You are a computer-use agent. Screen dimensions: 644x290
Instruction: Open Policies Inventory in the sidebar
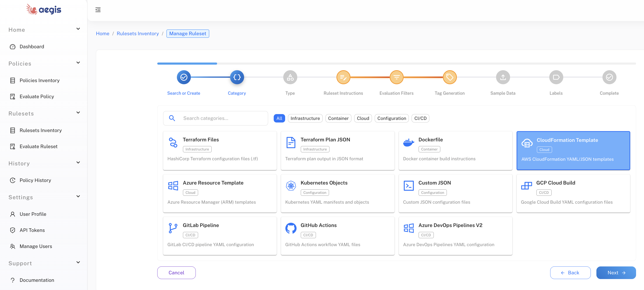pos(39,80)
